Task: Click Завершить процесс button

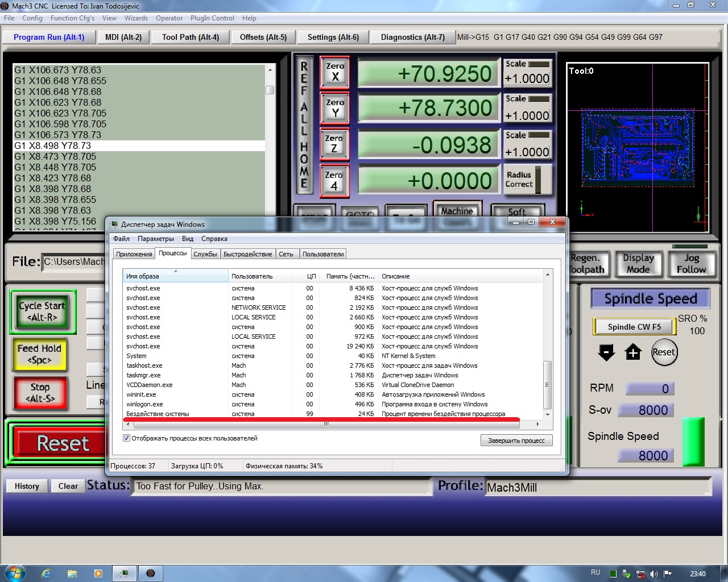Action: click(x=516, y=440)
